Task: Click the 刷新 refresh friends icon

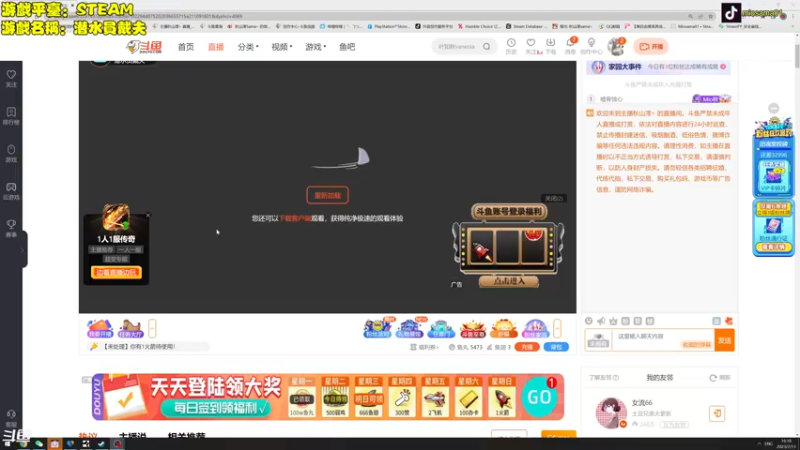Action: tap(720, 378)
